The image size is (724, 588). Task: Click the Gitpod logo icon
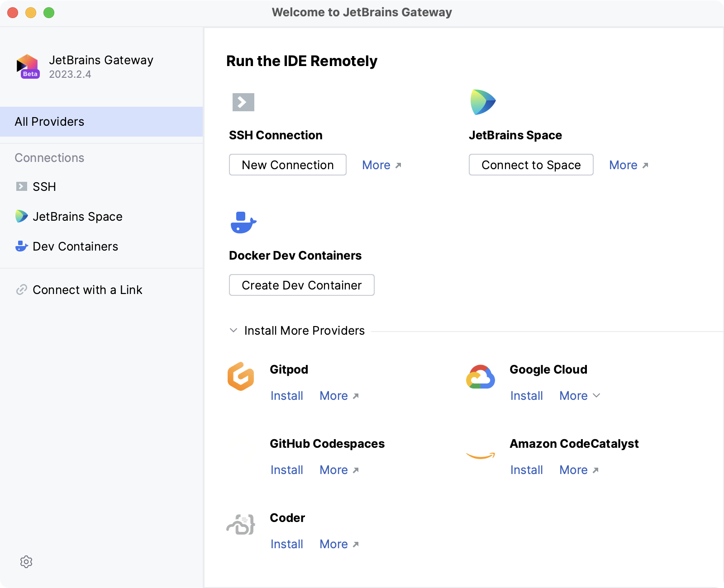coord(241,376)
